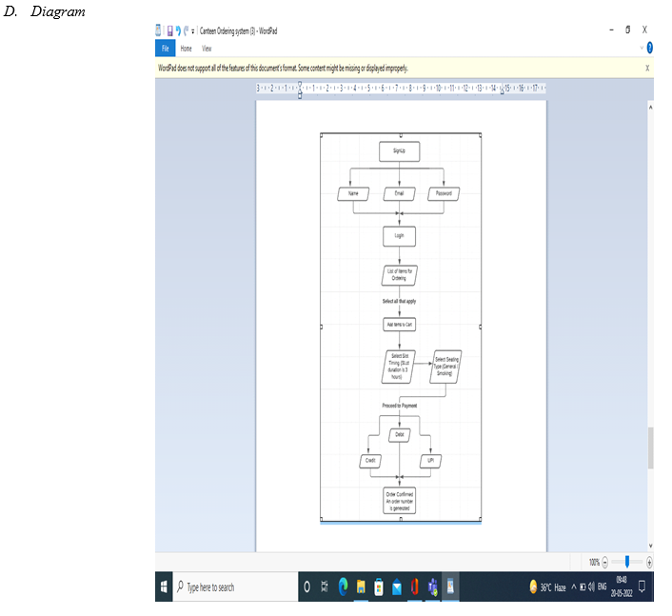
Task: Open the 36°C Haze weather widget
Action: 547,586
